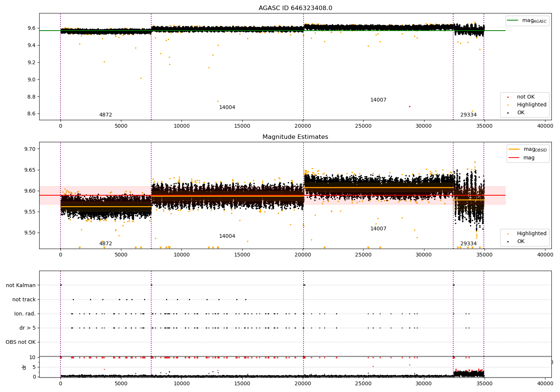Click the 10 tick on the dr axis
Viewport: 560px width, 392px height.
coord(32,357)
